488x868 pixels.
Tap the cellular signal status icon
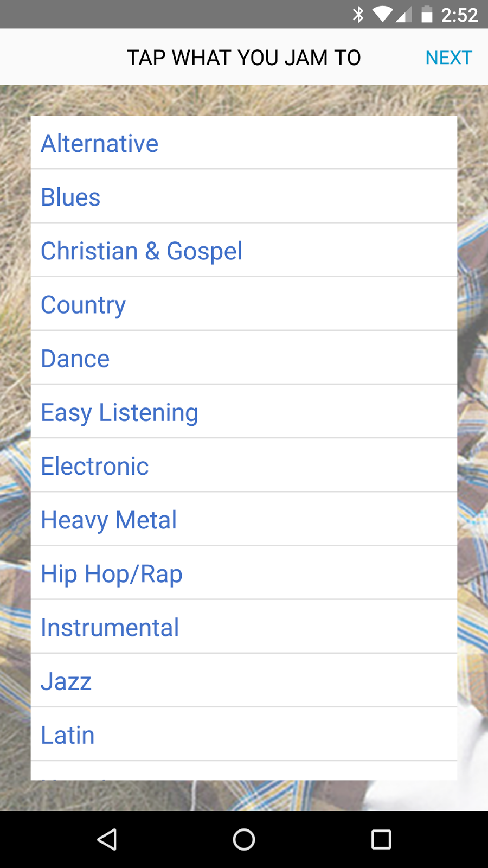[403, 14]
